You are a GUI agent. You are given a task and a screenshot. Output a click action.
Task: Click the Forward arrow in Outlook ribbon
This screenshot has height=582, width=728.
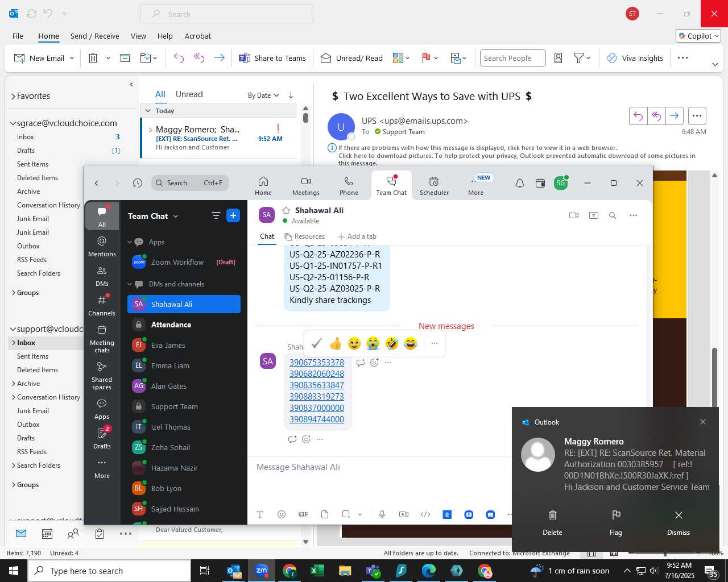tap(219, 58)
